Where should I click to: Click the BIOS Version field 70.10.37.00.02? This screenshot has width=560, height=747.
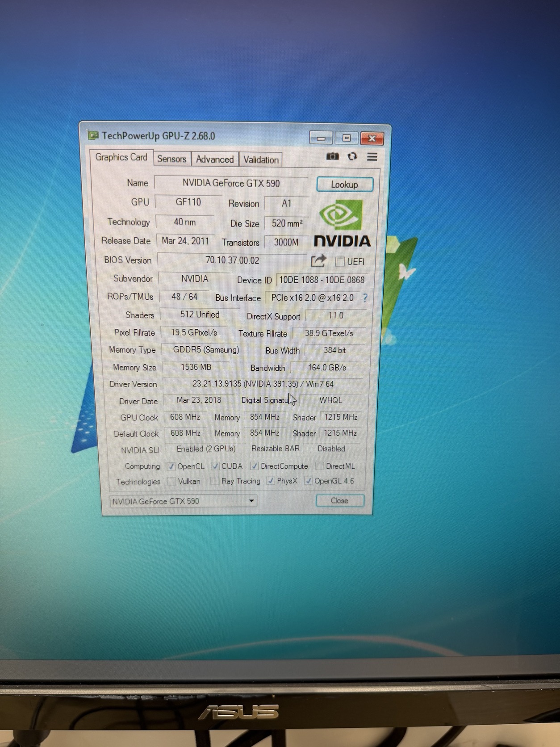(232, 260)
